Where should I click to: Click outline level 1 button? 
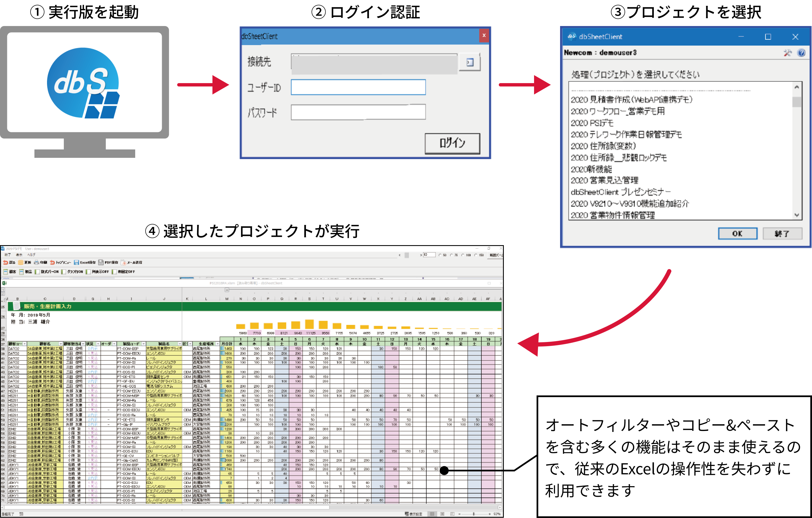tap(3, 290)
